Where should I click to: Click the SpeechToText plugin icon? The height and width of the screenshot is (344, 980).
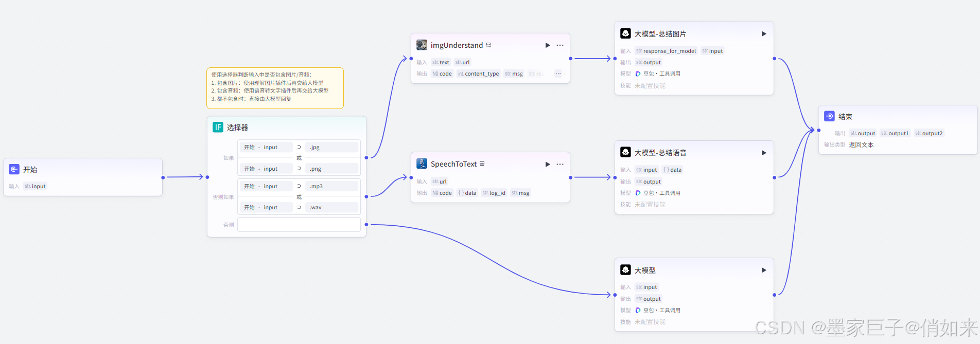point(422,164)
